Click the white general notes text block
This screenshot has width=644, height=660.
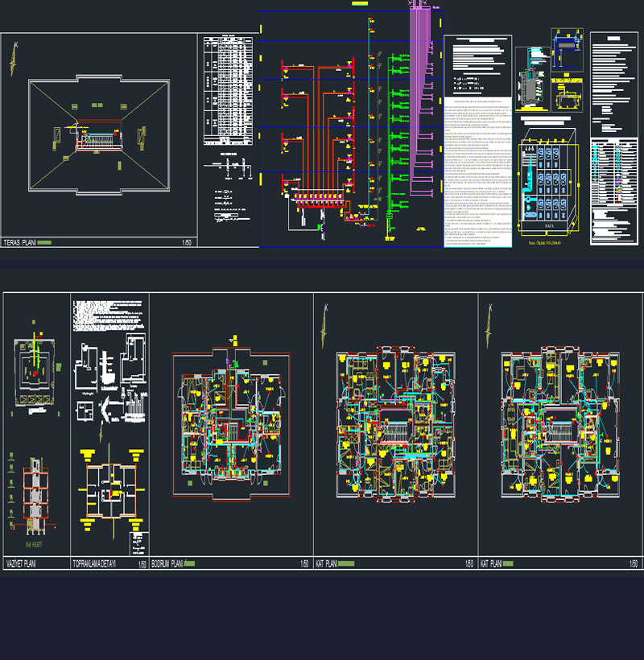[x=478, y=173]
